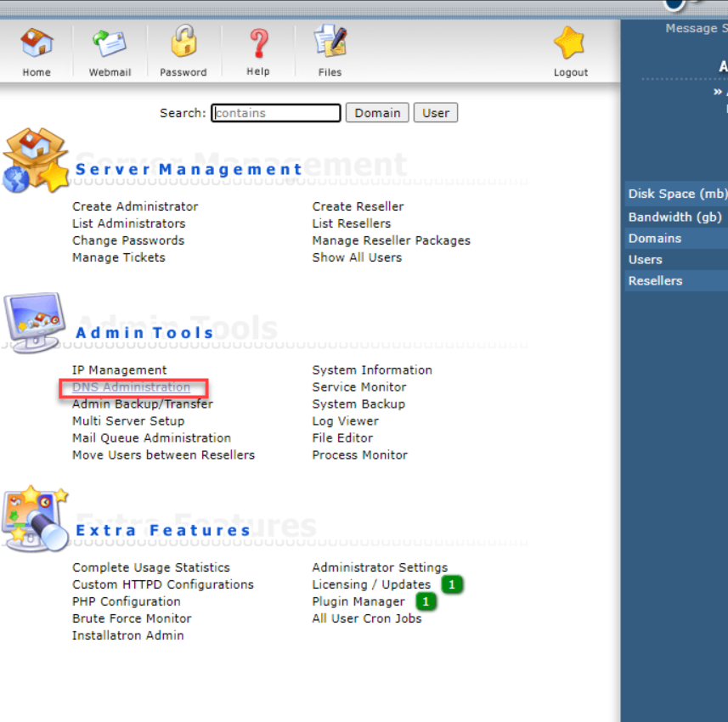Image resolution: width=728 pixels, height=722 pixels.
Task: Go to Plugin Manager link
Action: pos(358,601)
